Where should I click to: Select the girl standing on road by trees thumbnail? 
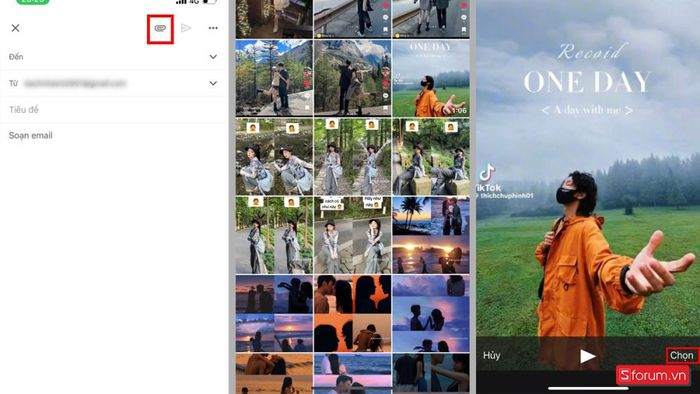[274, 235]
